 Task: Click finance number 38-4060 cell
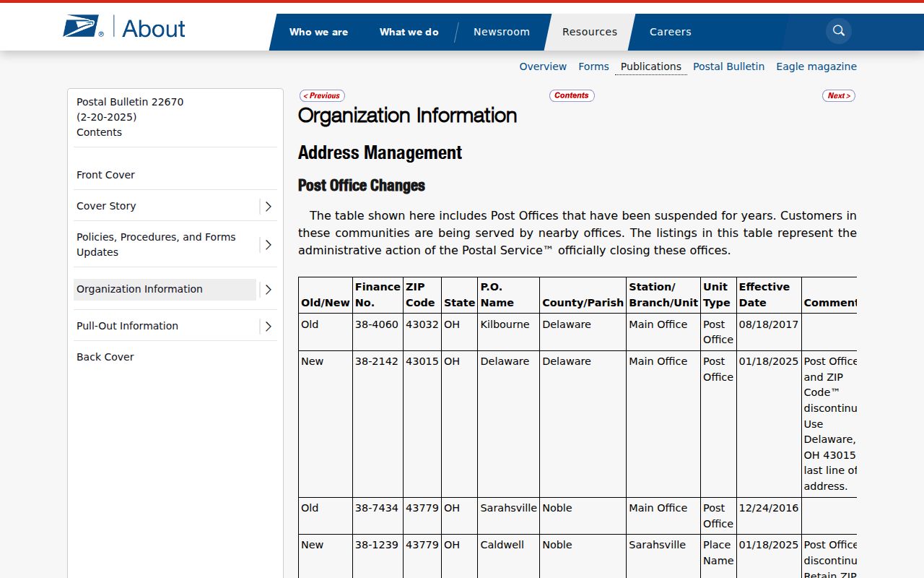click(x=377, y=332)
